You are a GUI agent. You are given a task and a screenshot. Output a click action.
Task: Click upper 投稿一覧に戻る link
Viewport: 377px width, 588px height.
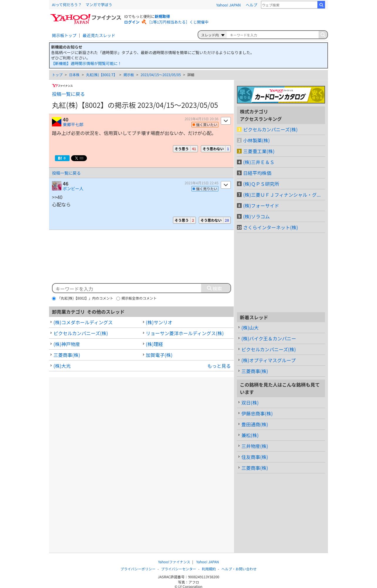(x=68, y=94)
